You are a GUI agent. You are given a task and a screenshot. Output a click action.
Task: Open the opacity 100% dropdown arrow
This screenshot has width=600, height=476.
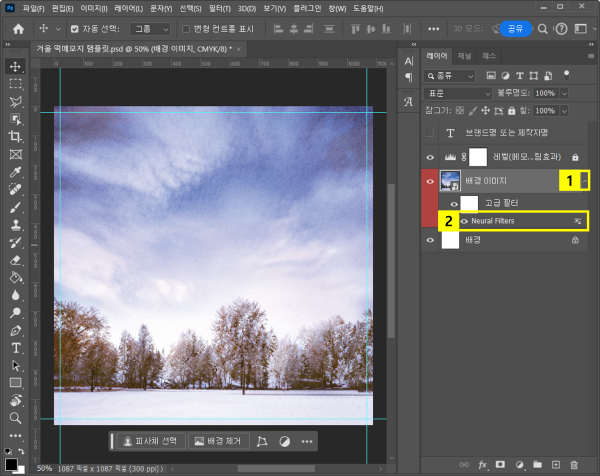564,93
